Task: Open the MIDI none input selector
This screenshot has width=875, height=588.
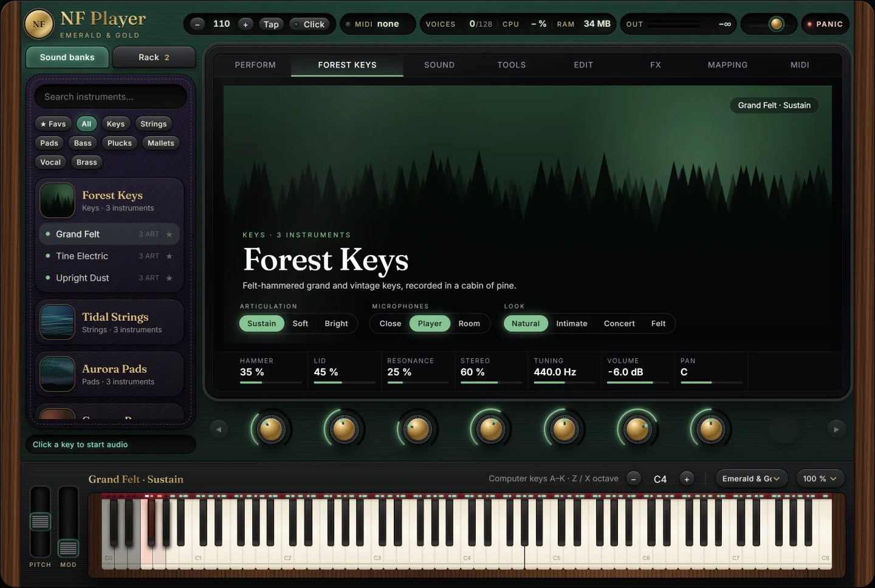Action: pyautogui.click(x=377, y=24)
